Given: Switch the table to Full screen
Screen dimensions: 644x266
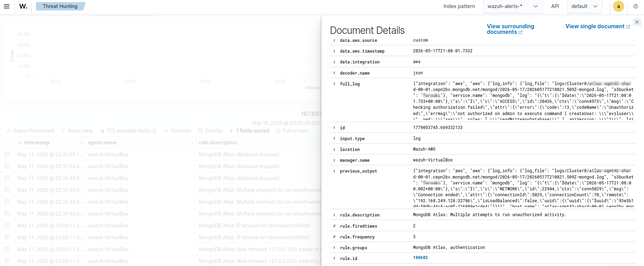Looking at the screenshot, I should [x=292, y=131].
